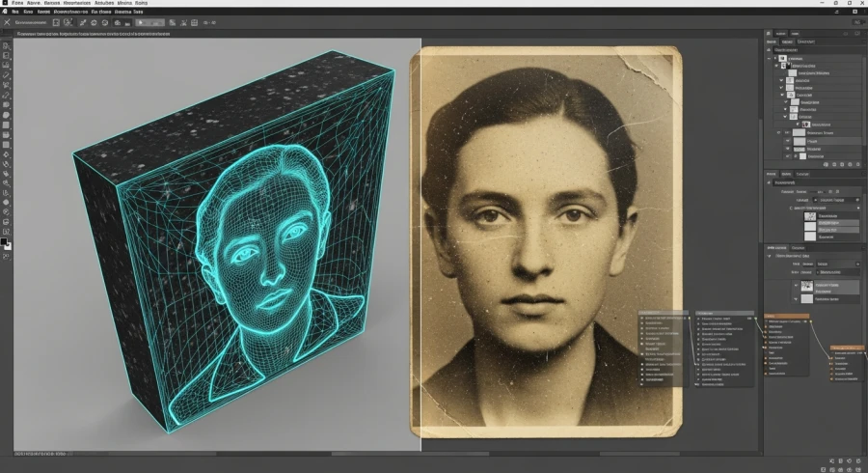Click the leftmost grey node header over the photo
Screen dimensions: 868x473
[664, 313]
